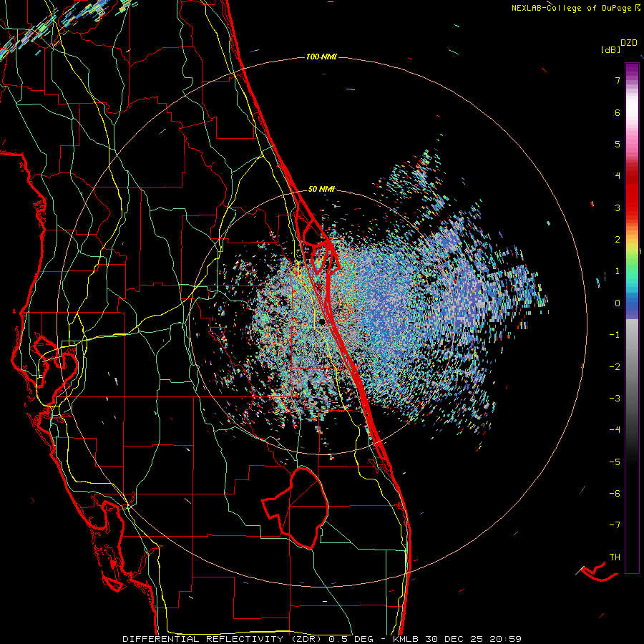Click the legend value 2
Viewport: 644px width, 644px height.
point(618,240)
